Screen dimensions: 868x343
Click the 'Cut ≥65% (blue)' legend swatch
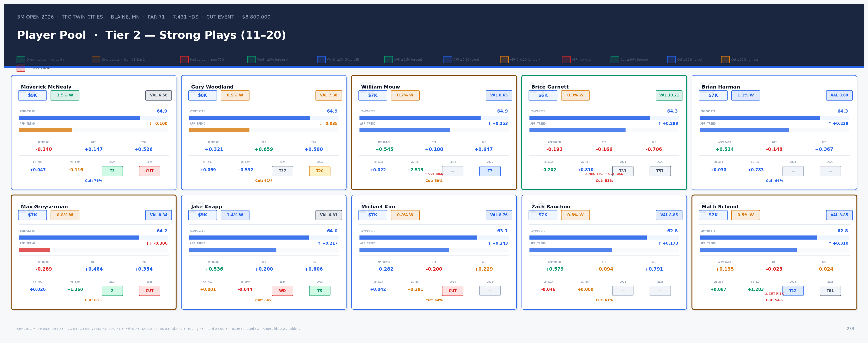tap(671, 60)
